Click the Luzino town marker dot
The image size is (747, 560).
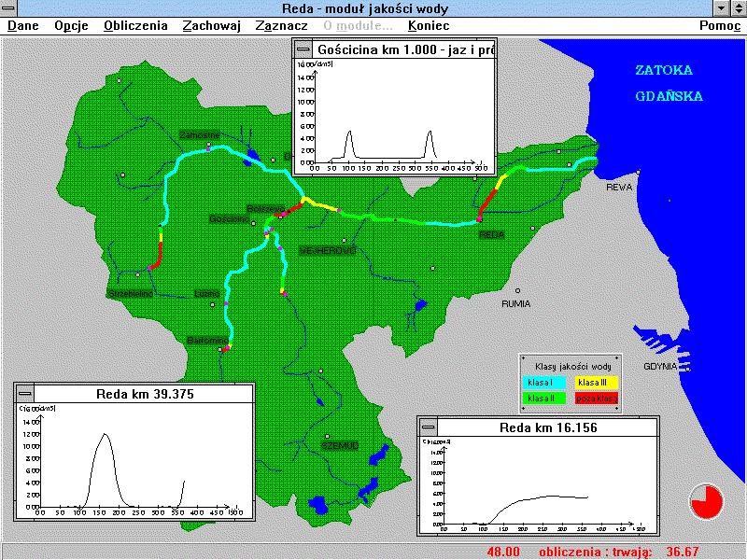tap(213, 304)
